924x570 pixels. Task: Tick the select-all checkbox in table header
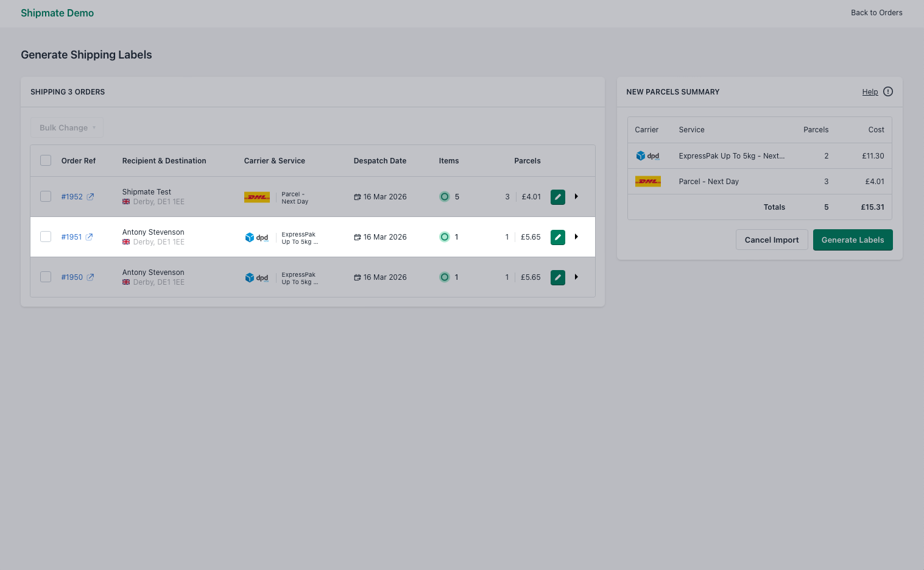coord(46,161)
